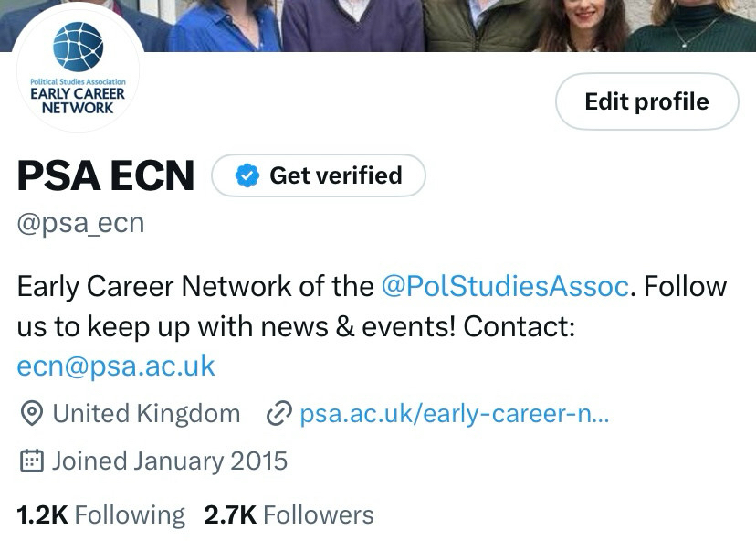Click the PSA ECN display name
This screenshot has width=756, height=541.
coord(106,175)
